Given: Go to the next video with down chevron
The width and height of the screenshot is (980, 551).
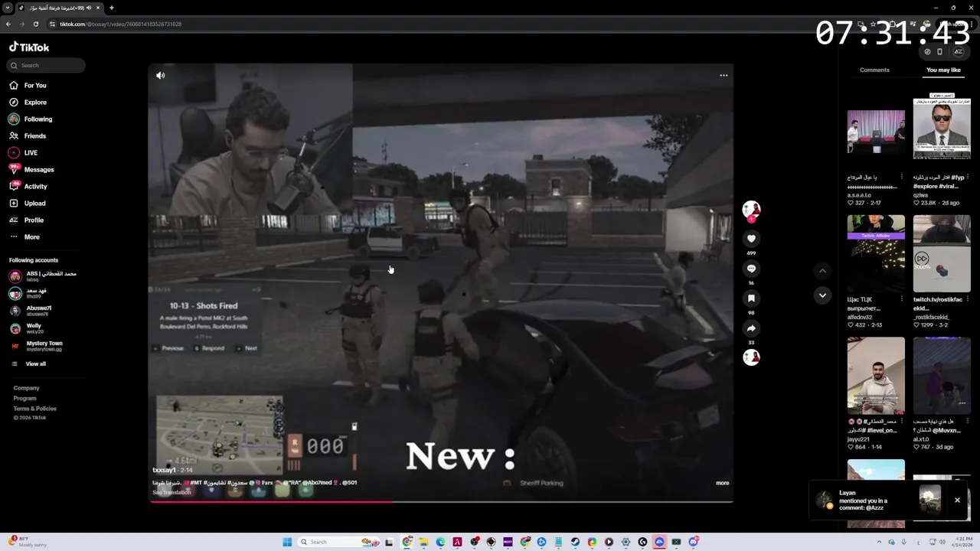Looking at the screenshot, I should (x=822, y=295).
